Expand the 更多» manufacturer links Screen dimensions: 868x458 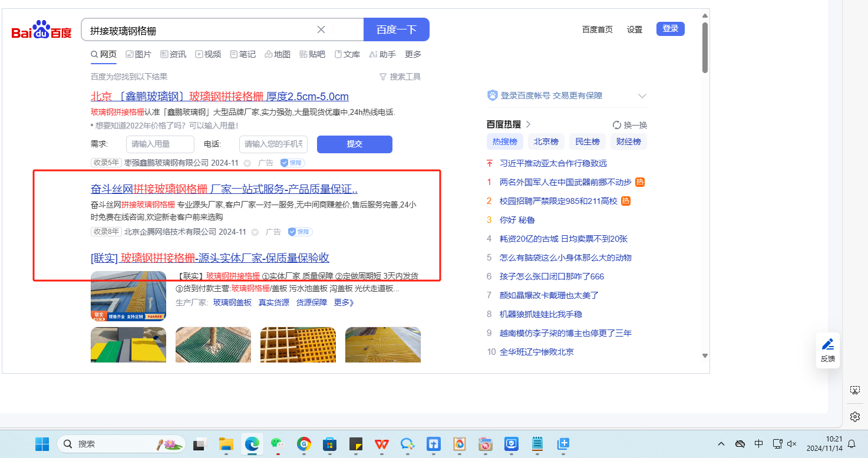click(344, 302)
